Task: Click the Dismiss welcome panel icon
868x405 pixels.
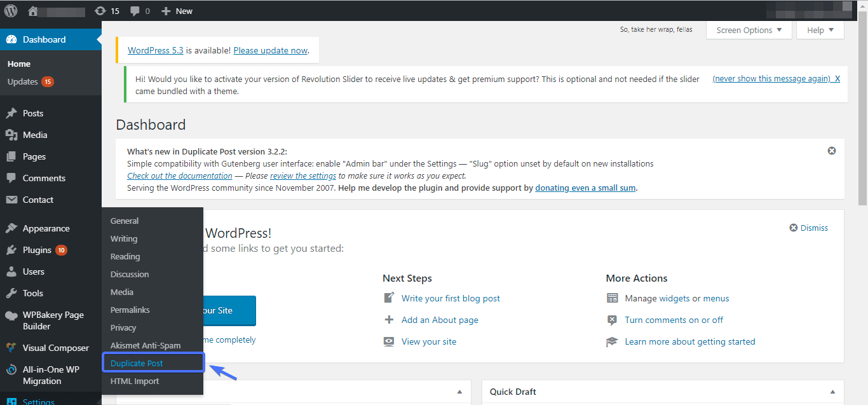Action: click(793, 228)
